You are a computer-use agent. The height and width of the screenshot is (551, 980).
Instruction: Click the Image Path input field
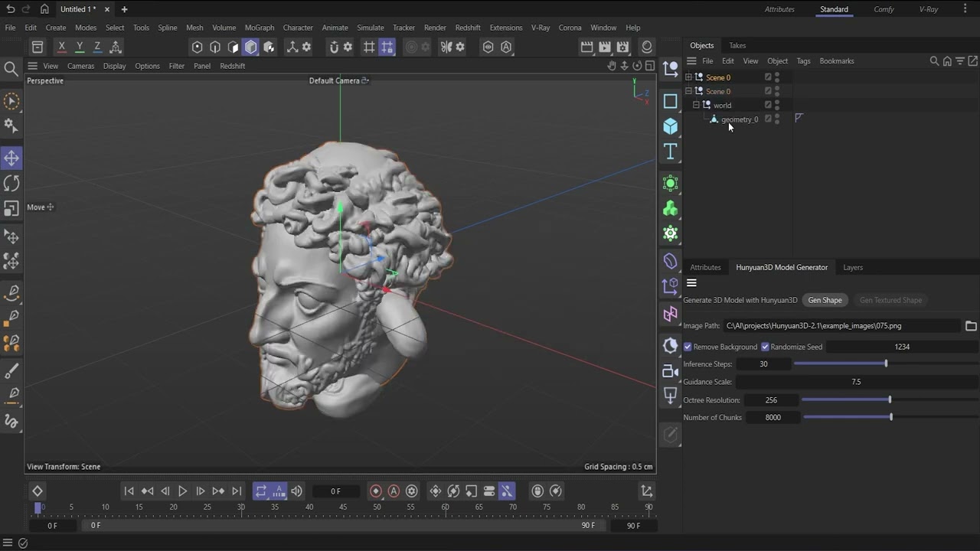[841, 326]
